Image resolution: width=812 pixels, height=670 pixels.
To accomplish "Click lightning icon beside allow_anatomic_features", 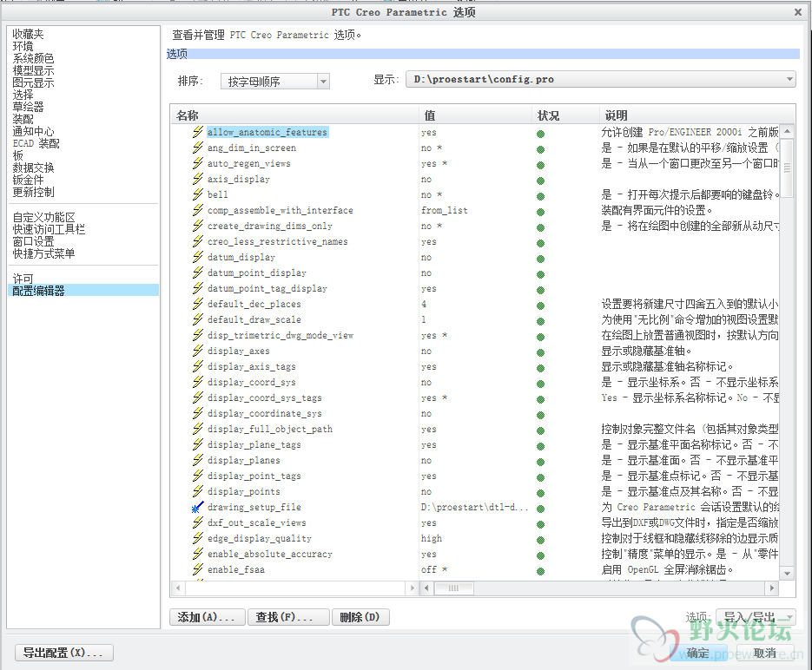I will click(198, 132).
